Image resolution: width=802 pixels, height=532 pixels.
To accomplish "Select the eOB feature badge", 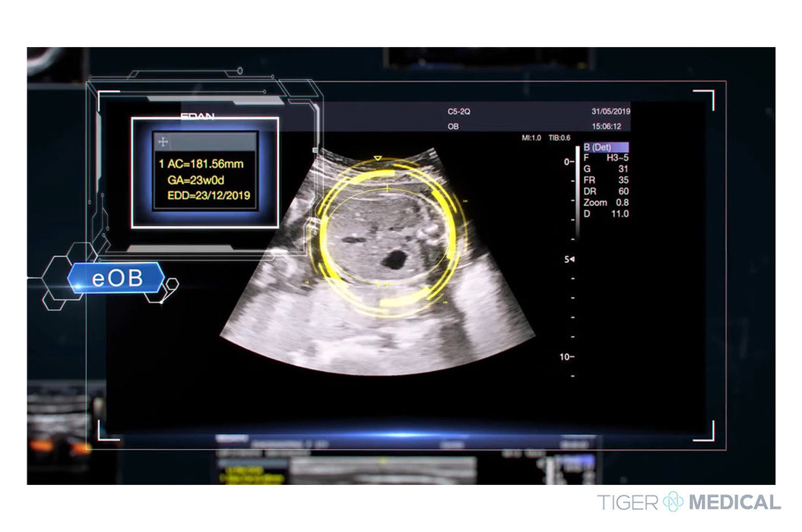I will 117,277.
